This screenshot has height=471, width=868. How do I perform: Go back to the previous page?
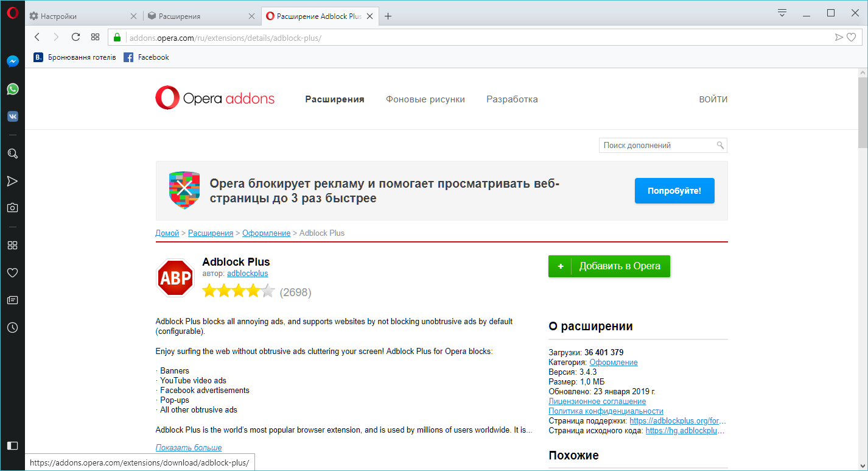click(37, 37)
